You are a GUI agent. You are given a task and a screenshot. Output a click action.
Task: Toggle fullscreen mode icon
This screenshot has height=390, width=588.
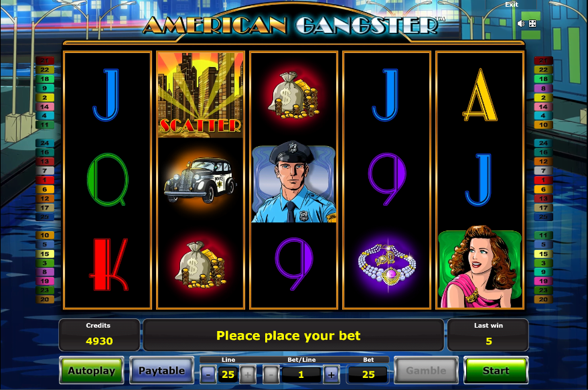pyautogui.click(x=532, y=23)
